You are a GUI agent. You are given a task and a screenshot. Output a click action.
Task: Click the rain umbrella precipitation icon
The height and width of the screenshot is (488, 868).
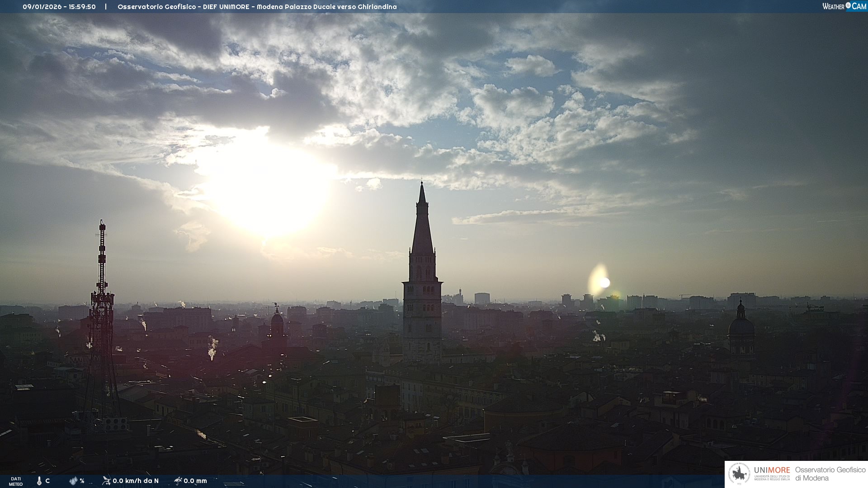pos(178,481)
